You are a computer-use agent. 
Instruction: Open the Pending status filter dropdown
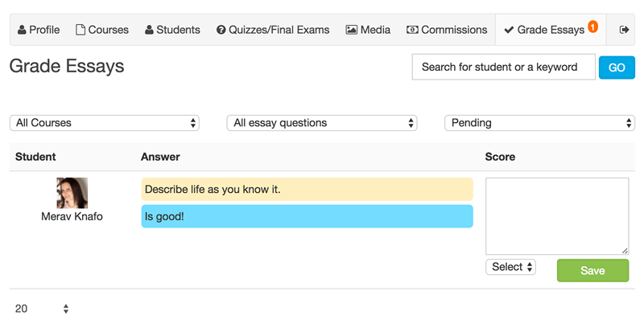coord(539,123)
